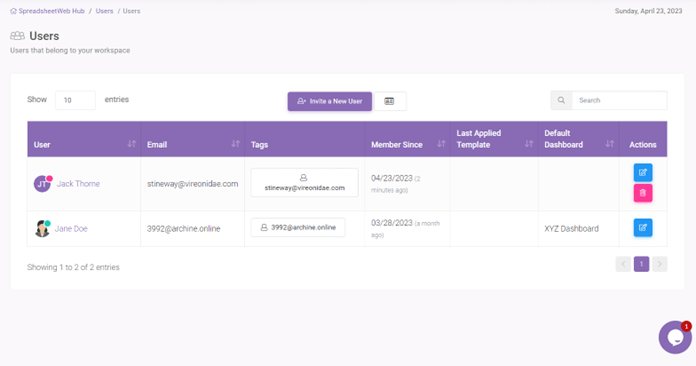The height and width of the screenshot is (366, 696).
Task: Go to SpreadsheetWeb Hub breadcrumb
Action: 51,11
